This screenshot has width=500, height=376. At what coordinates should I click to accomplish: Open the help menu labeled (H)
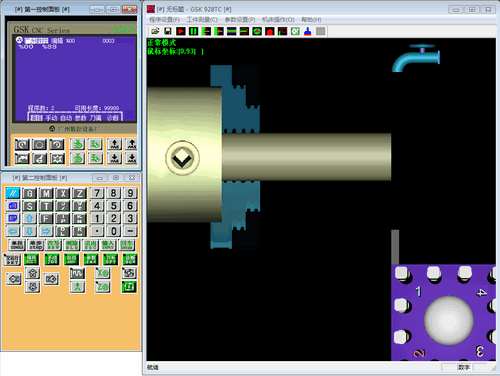point(311,20)
